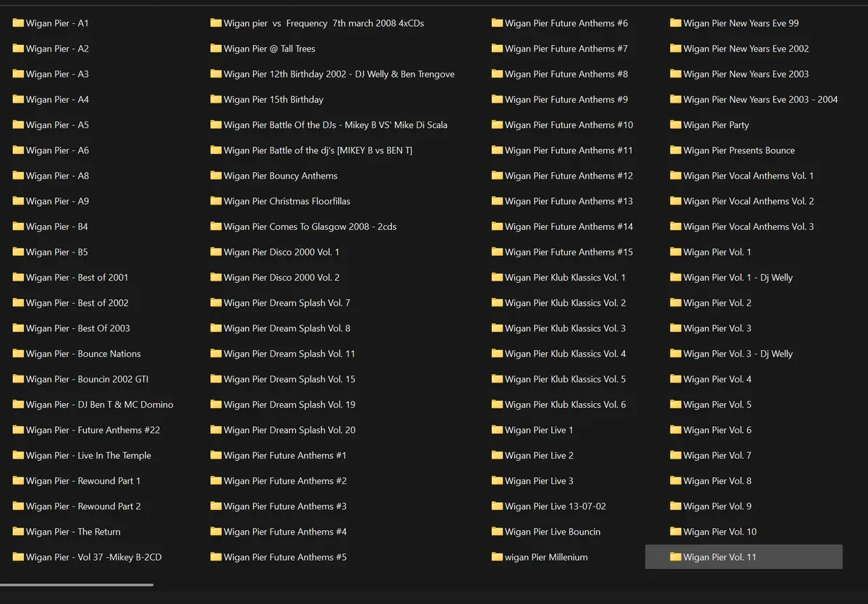This screenshot has width=868, height=604.
Task: Select folder name Wigan Pier Future Anthems #5
Action: point(285,557)
